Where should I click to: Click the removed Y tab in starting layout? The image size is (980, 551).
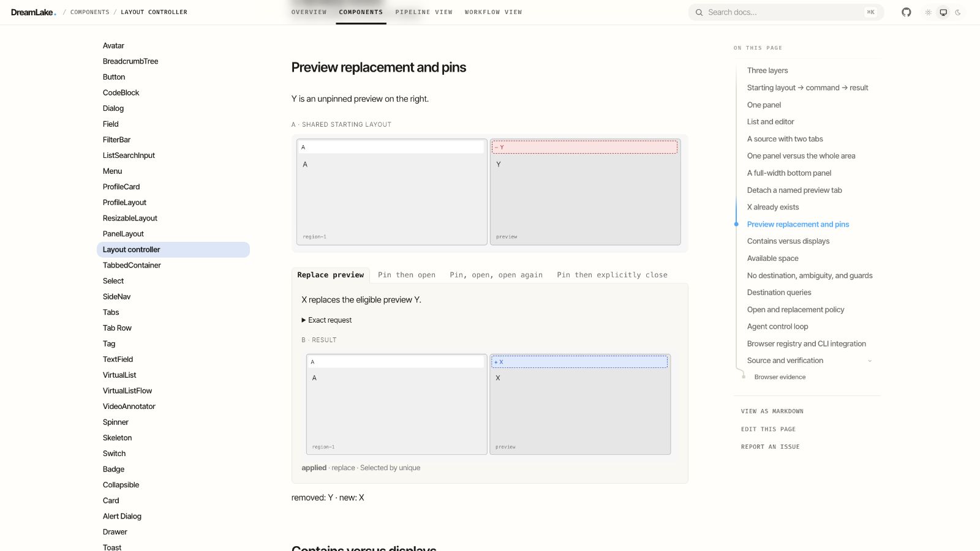tap(584, 148)
